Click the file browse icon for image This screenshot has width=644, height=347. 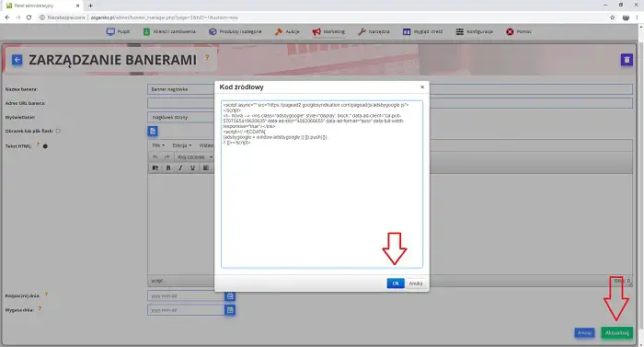click(153, 131)
